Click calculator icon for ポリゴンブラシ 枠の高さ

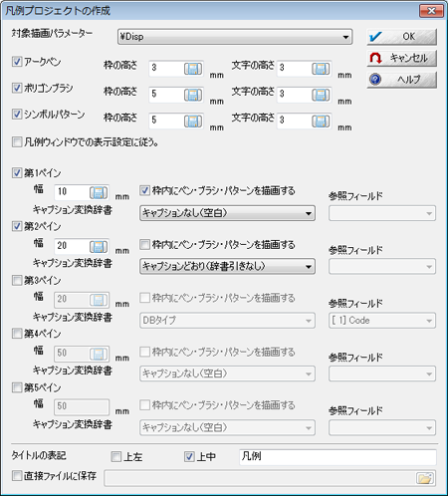tap(193, 95)
